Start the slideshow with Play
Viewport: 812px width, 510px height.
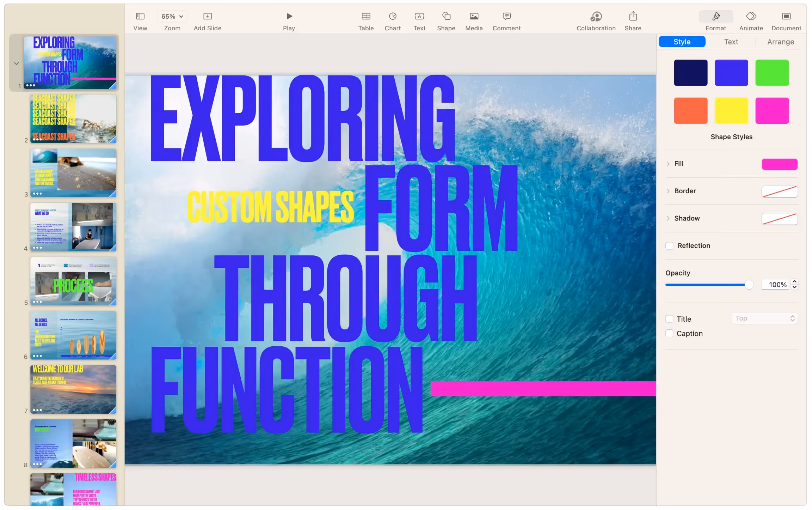coord(289,21)
